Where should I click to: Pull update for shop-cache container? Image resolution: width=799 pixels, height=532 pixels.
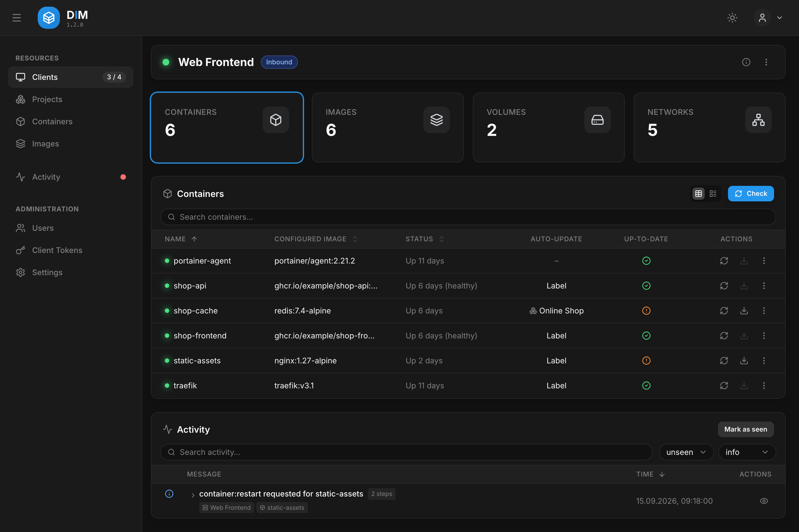744,310
